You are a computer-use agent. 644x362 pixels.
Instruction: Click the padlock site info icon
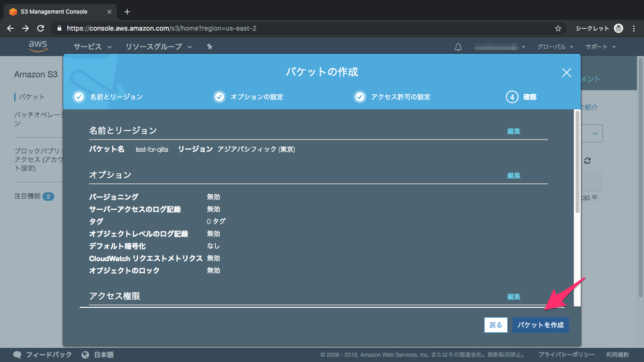click(x=59, y=28)
